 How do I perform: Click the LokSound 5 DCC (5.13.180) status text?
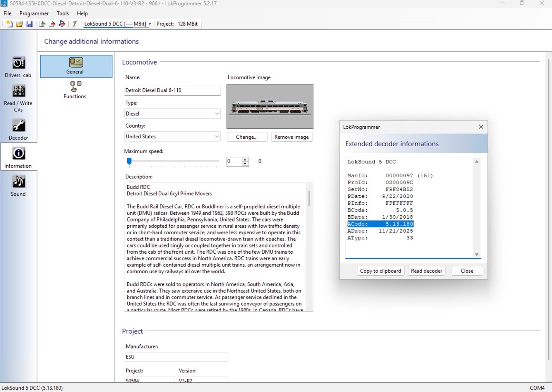click(32, 388)
